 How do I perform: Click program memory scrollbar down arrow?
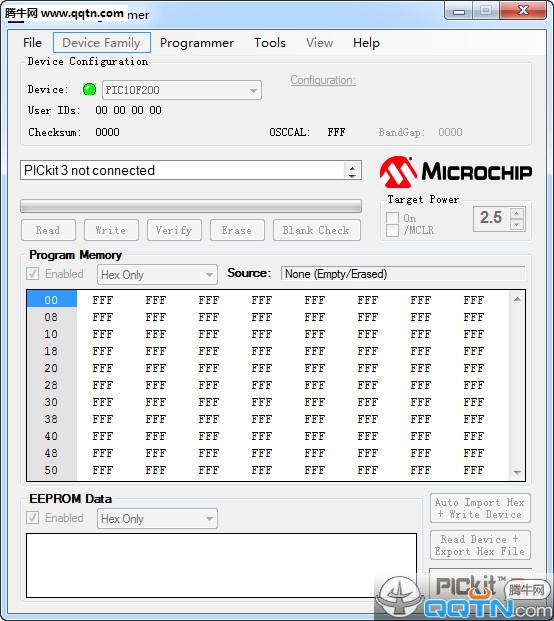point(517,472)
